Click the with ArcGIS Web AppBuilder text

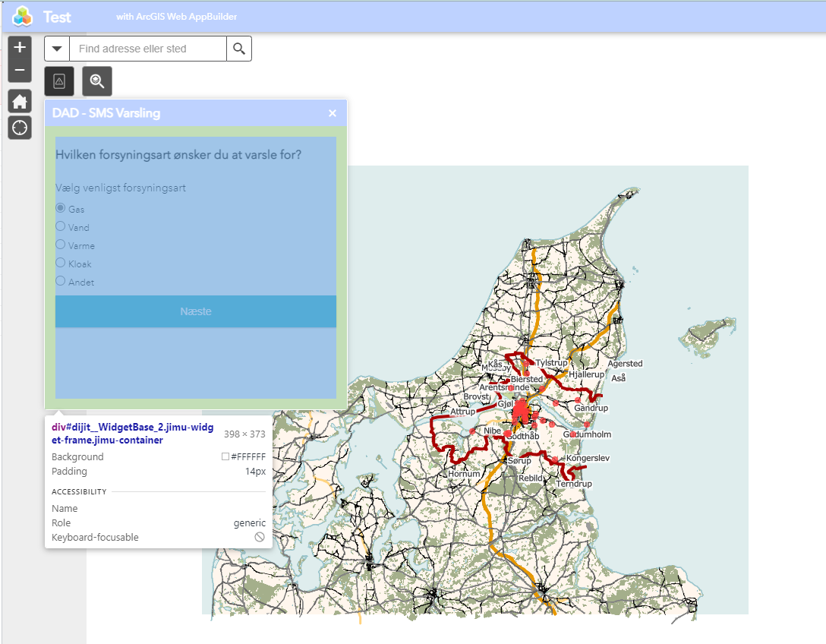coord(176,16)
